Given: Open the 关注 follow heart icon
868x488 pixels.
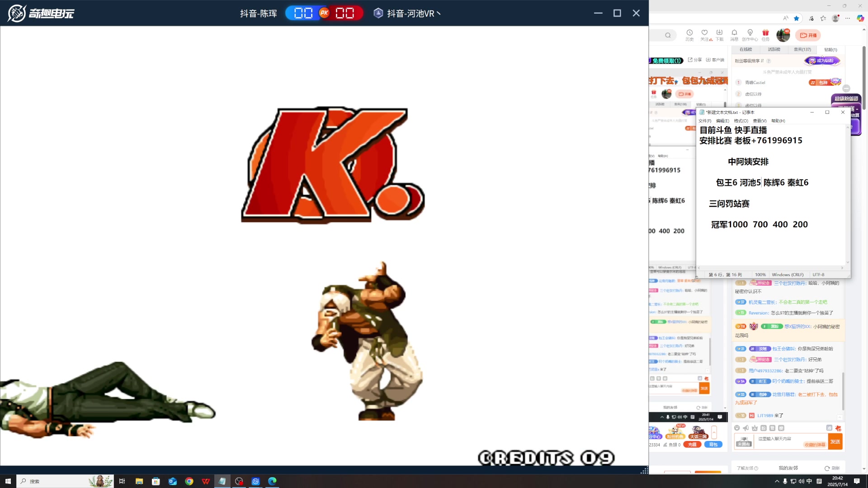Looking at the screenshot, I should point(705,35).
